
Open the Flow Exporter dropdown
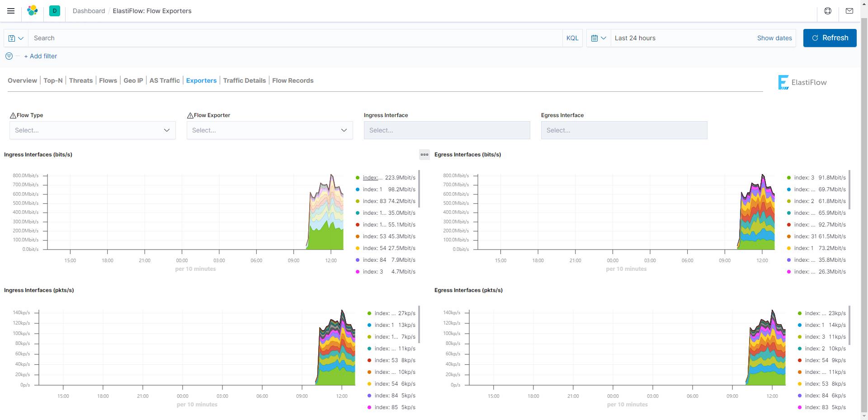point(270,130)
